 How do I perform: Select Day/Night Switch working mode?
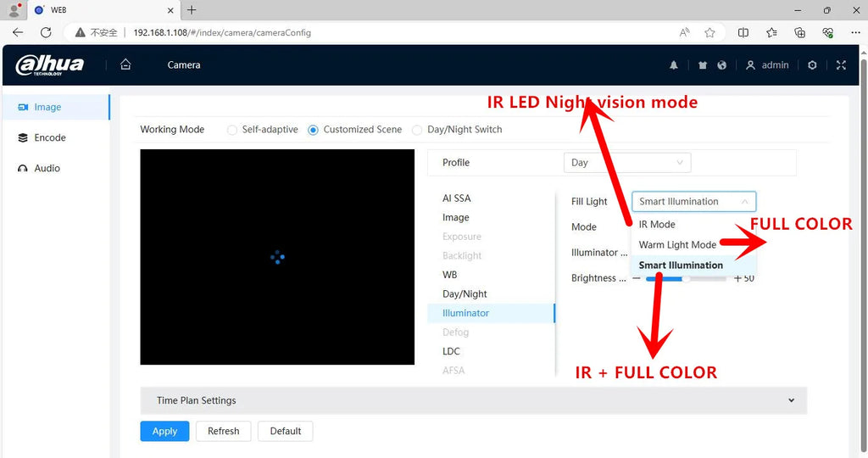(x=417, y=130)
